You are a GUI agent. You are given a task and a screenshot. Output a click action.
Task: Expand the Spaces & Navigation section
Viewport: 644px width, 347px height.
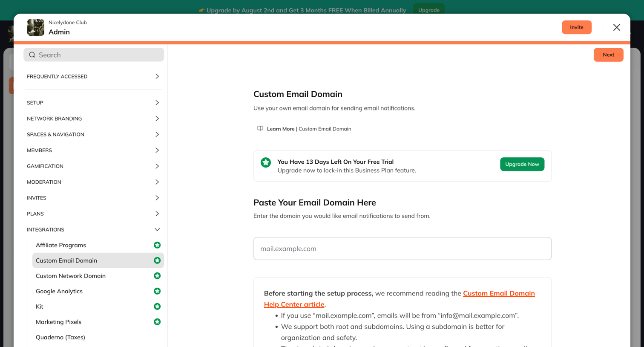[93, 134]
